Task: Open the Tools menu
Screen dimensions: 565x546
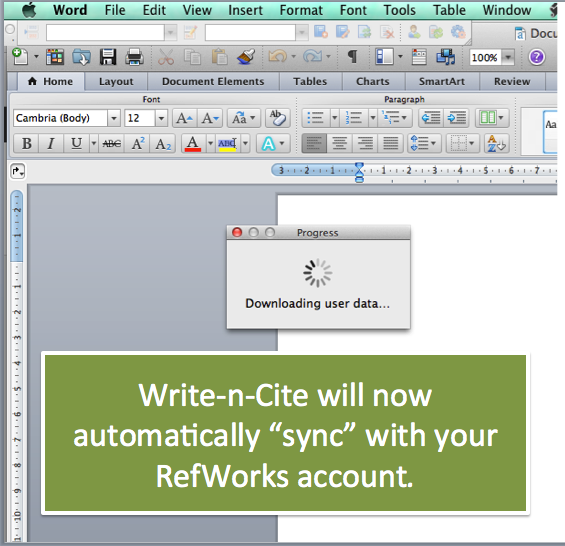Action: pos(399,10)
